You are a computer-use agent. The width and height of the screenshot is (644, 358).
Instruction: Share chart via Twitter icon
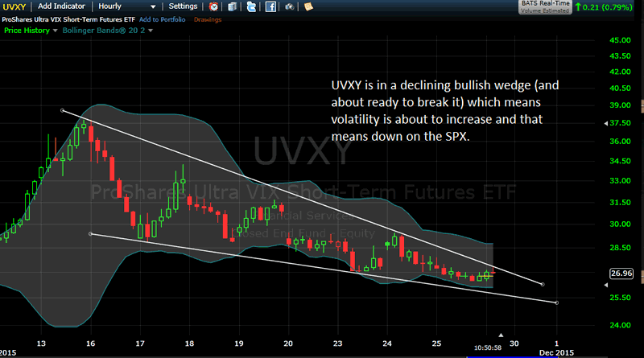pyautogui.click(x=251, y=6)
